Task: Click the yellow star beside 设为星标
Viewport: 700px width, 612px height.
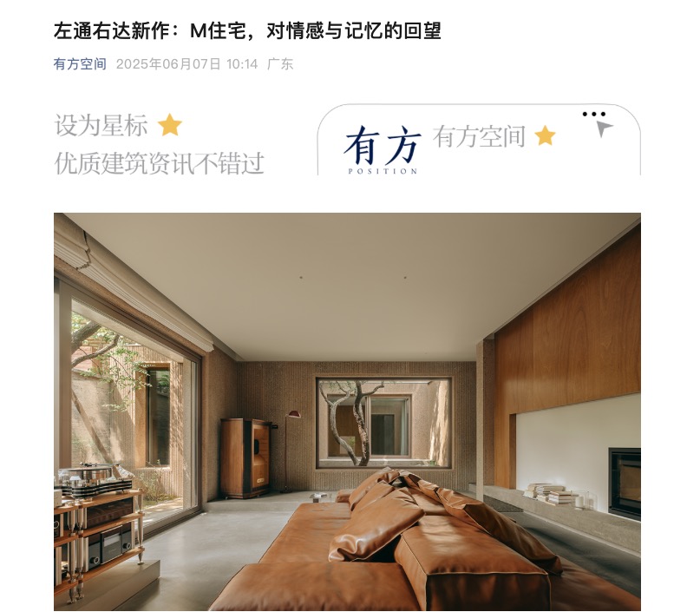Action: (170, 125)
